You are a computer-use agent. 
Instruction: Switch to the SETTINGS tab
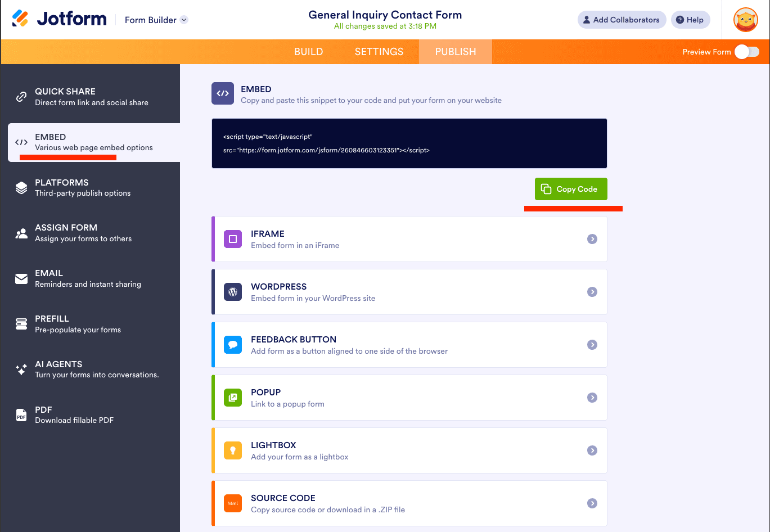(379, 52)
